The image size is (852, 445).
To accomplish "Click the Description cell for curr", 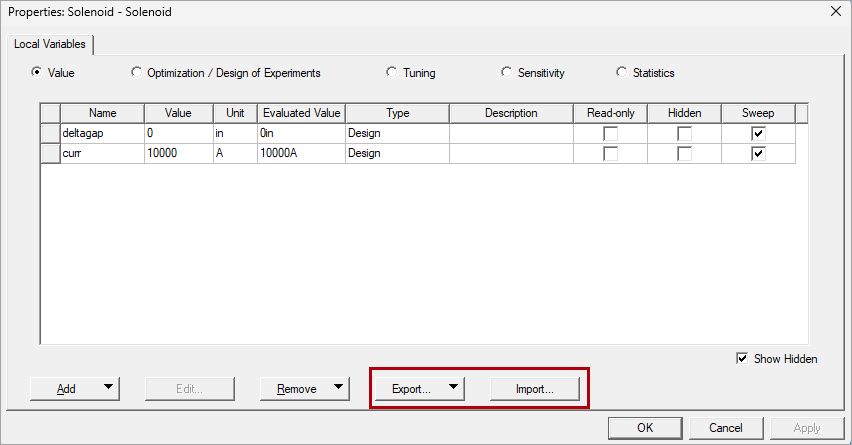I will click(x=511, y=153).
